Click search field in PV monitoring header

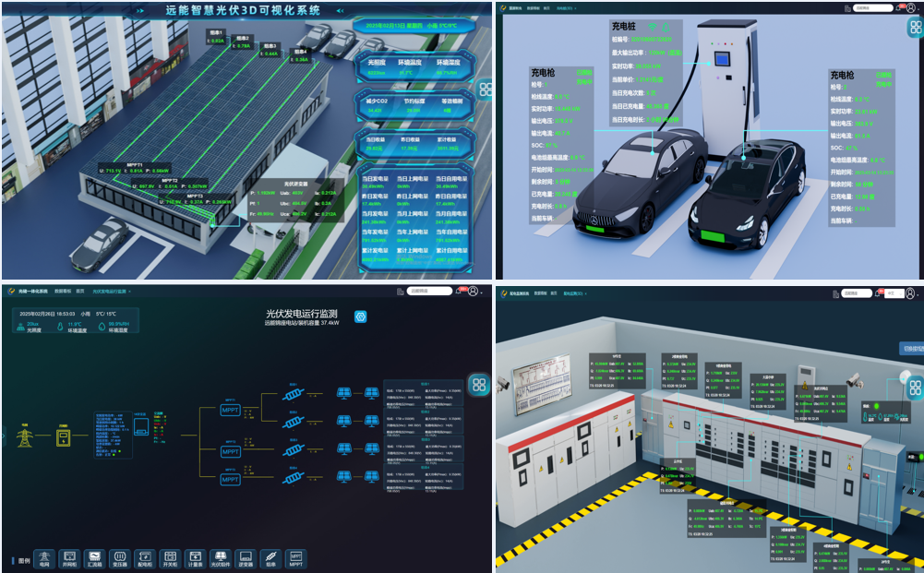429,291
